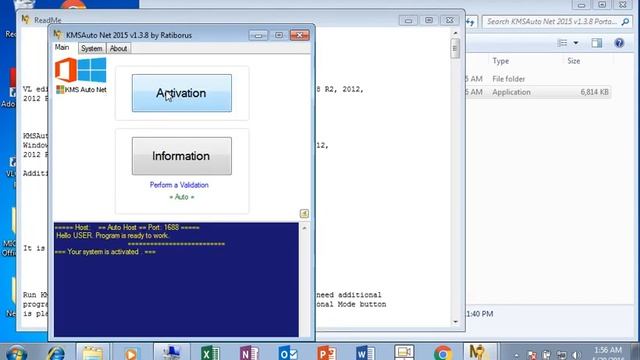Click the blue Windows logo in KMSAuto
This screenshot has width=640, height=360.
pos(92,70)
